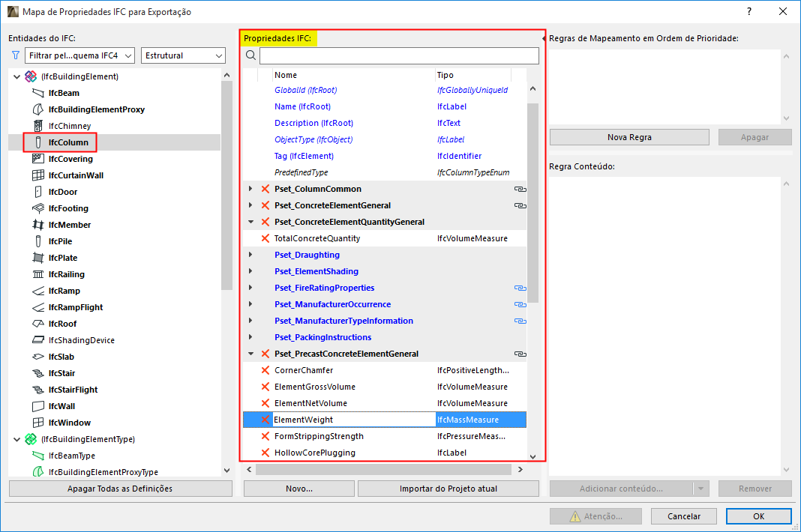Image resolution: width=801 pixels, height=532 pixels.
Task: Click the IfcBuildingElementProxy icon
Action: click(x=37, y=109)
